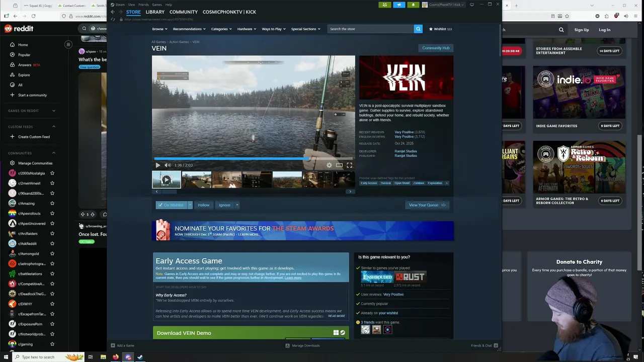Open Steam Big Picture monitor icon
The image size is (644, 362).
pos(472,5)
